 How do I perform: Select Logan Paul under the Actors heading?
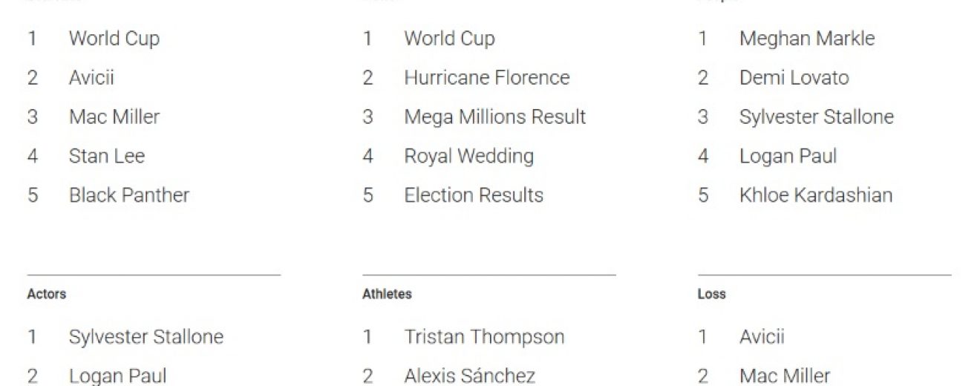[x=118, y=376]
